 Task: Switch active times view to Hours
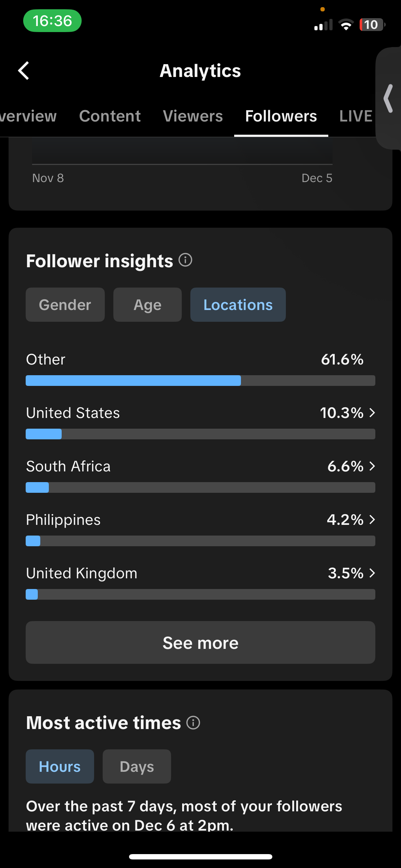click(60, 766)
